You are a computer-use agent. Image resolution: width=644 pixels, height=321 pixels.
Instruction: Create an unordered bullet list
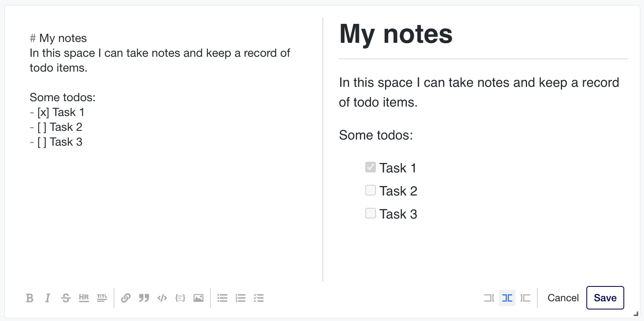222,298
